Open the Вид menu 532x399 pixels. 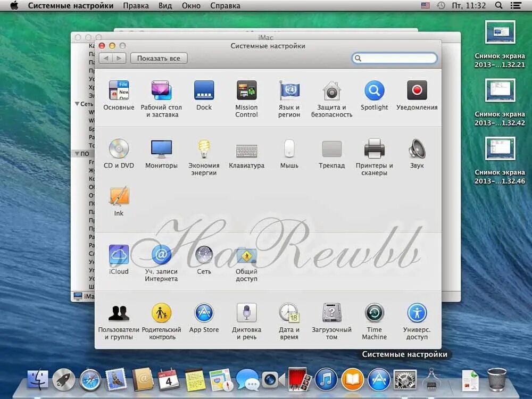click(165, 5)
